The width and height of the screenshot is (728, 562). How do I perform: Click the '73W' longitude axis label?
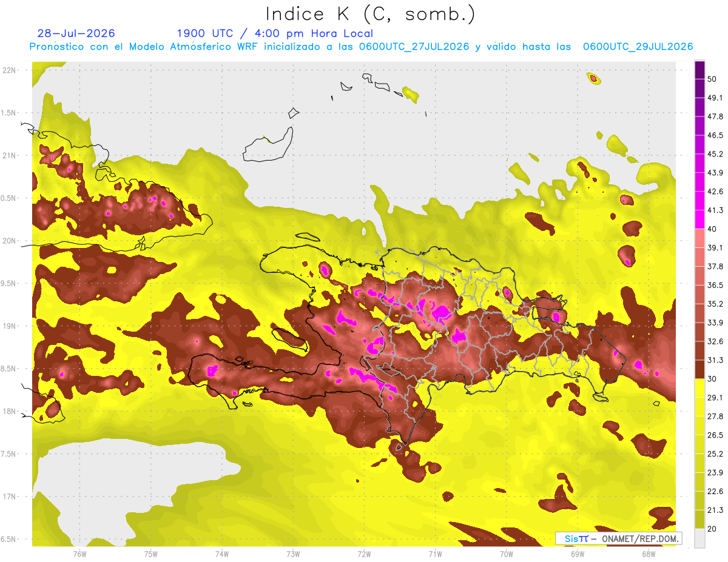tap(293, 554)
